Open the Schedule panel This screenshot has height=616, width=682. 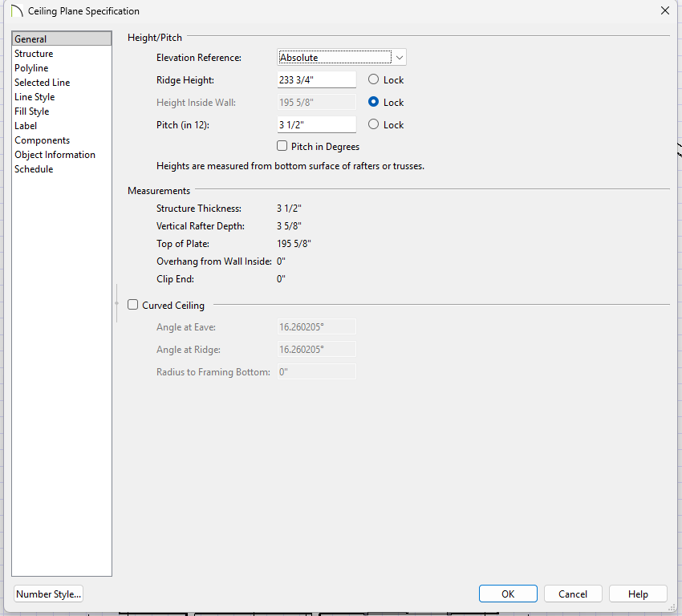click(x=34, y=169)
